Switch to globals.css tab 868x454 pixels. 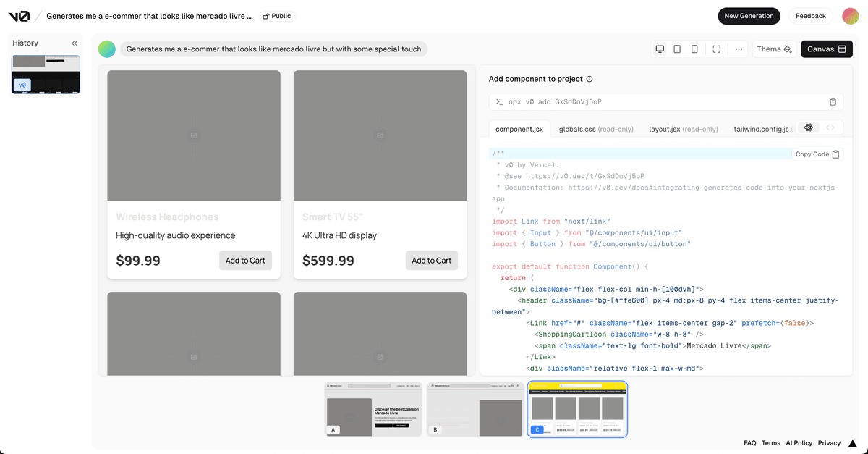pos(596,129)
